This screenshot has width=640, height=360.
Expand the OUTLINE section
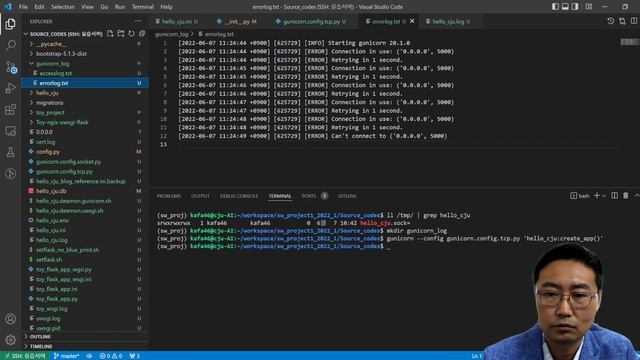point(40,336)
